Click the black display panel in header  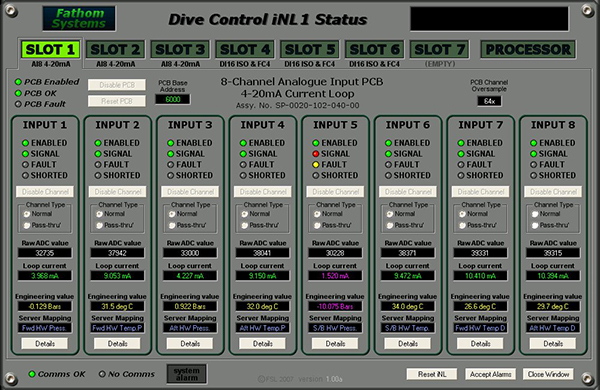(489, 18)
